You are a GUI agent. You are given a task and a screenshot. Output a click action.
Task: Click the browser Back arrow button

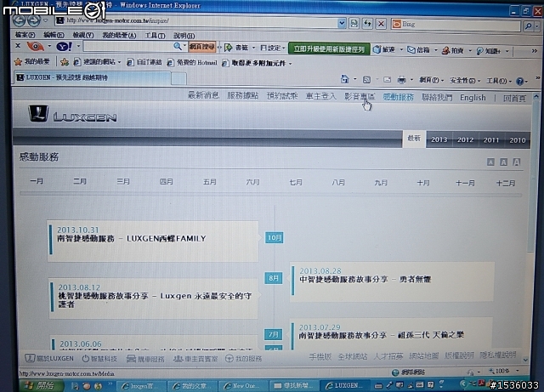click(x=20, y=20)
